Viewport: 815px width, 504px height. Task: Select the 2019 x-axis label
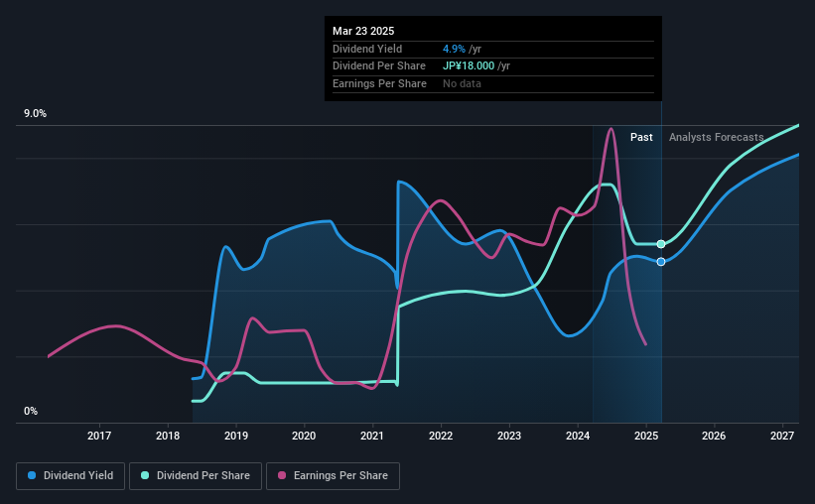[x=235, y=436]
